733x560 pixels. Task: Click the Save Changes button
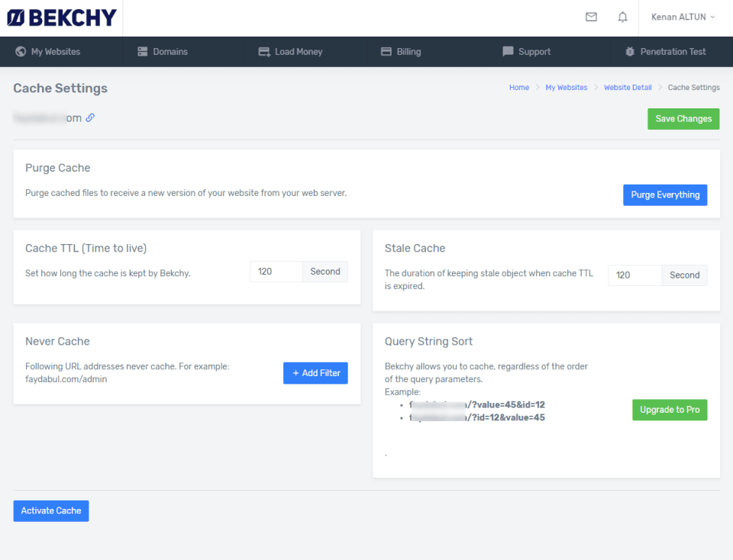pos(683,118)
